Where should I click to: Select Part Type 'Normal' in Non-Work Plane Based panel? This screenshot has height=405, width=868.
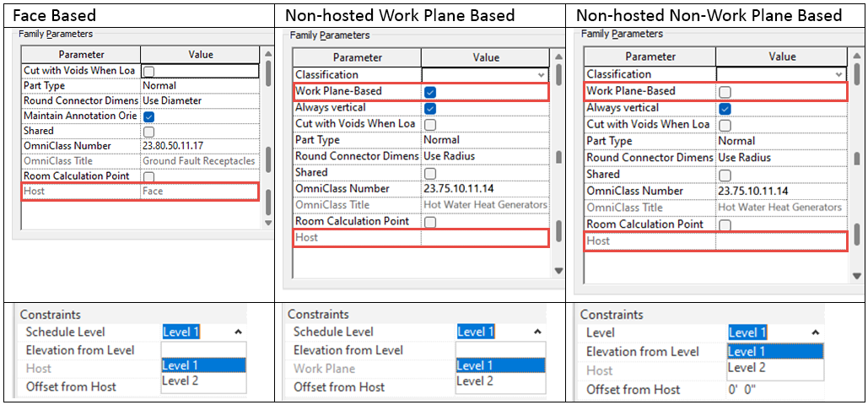(x=736, y=141)
